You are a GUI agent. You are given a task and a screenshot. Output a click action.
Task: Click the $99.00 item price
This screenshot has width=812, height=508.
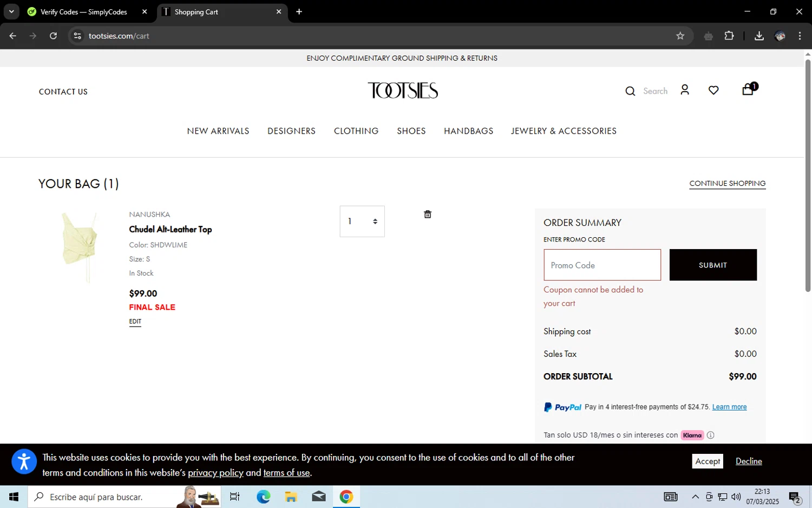tap(143, 294)
